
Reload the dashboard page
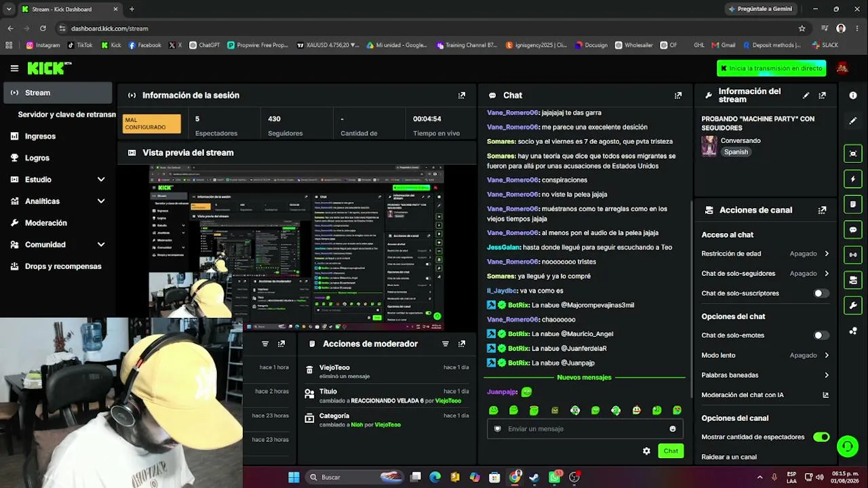click(x=43, y=28)
